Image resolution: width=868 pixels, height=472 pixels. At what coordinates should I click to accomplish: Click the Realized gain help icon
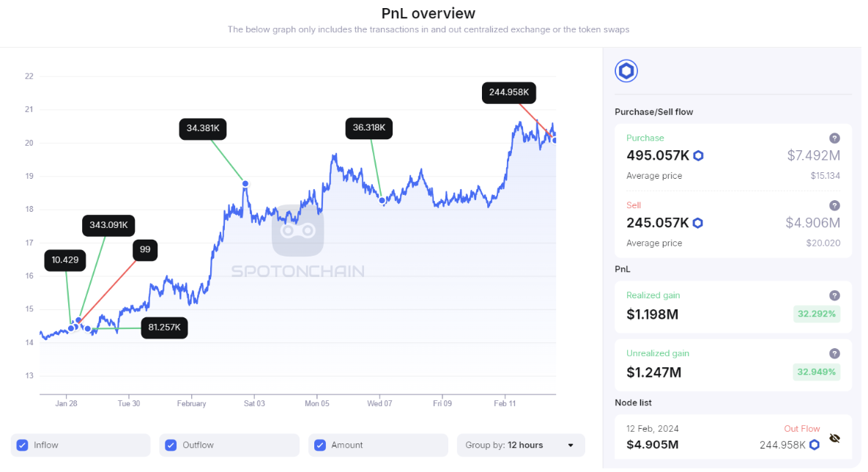click(834, 296)
